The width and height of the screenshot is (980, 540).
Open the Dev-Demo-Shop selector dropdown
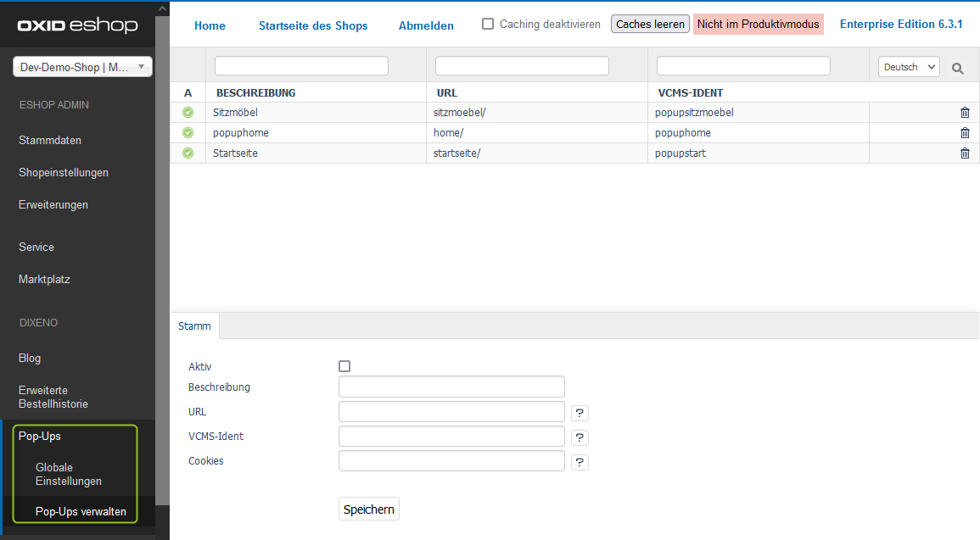82,67
